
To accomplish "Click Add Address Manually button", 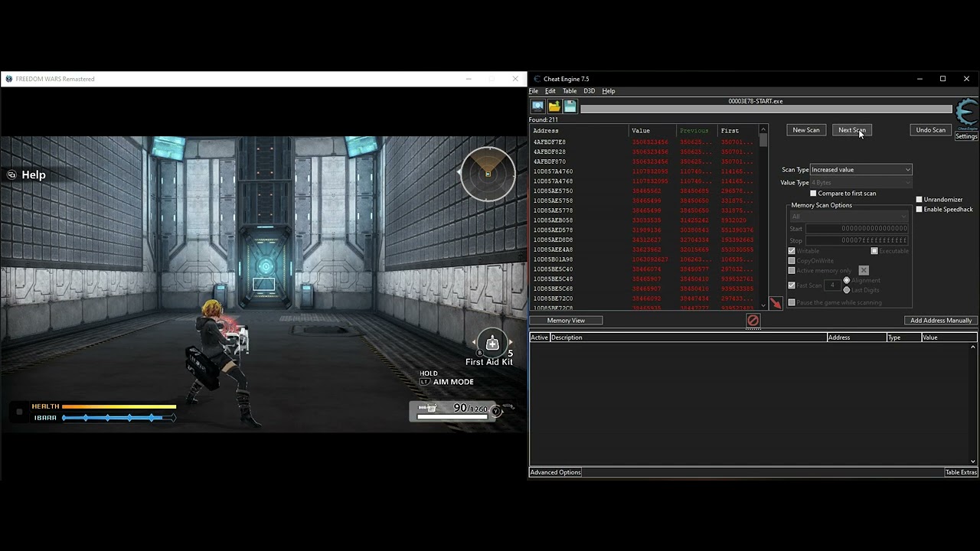I will pos(941,321).
